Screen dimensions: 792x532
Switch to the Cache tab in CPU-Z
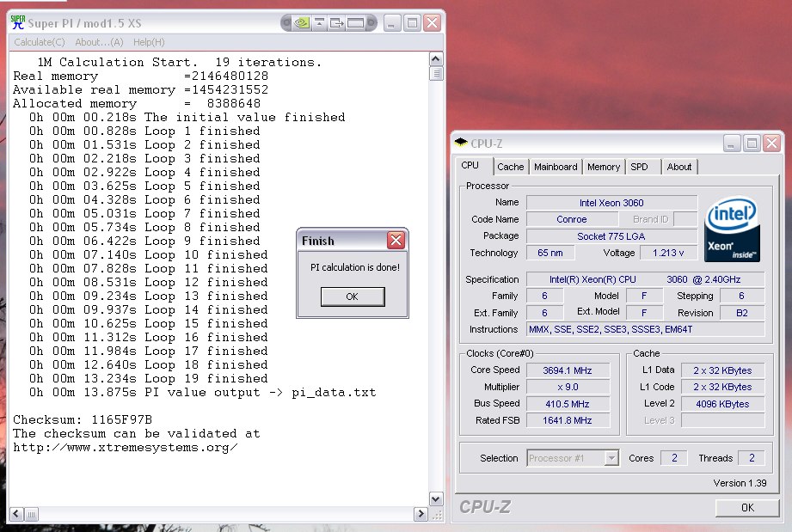pyautogui.click(x=511, y=167)
